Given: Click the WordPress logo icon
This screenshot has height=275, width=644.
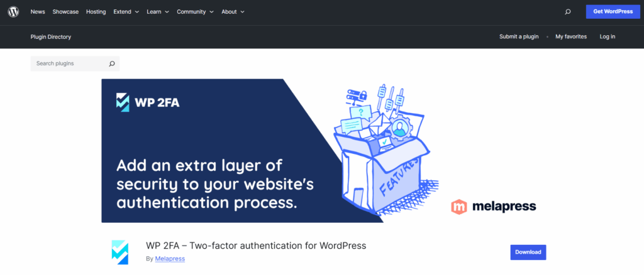Looking at the screenshot, I should click(x=13, y=12).
